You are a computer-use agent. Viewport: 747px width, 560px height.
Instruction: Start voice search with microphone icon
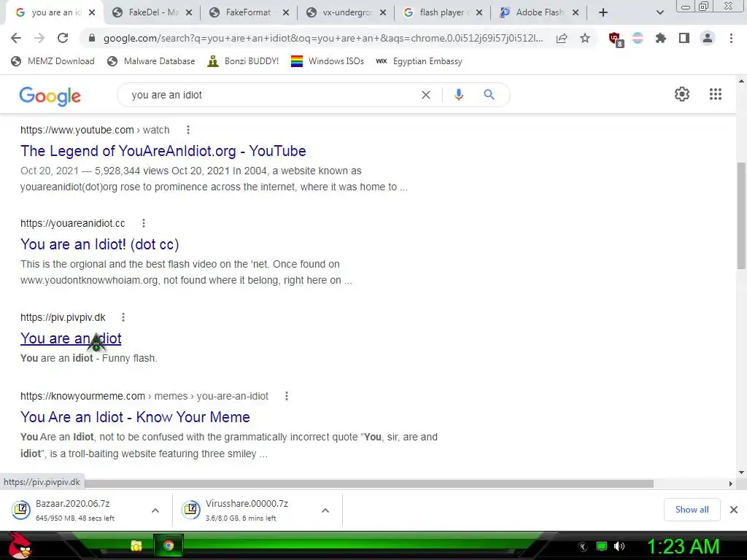458,95
